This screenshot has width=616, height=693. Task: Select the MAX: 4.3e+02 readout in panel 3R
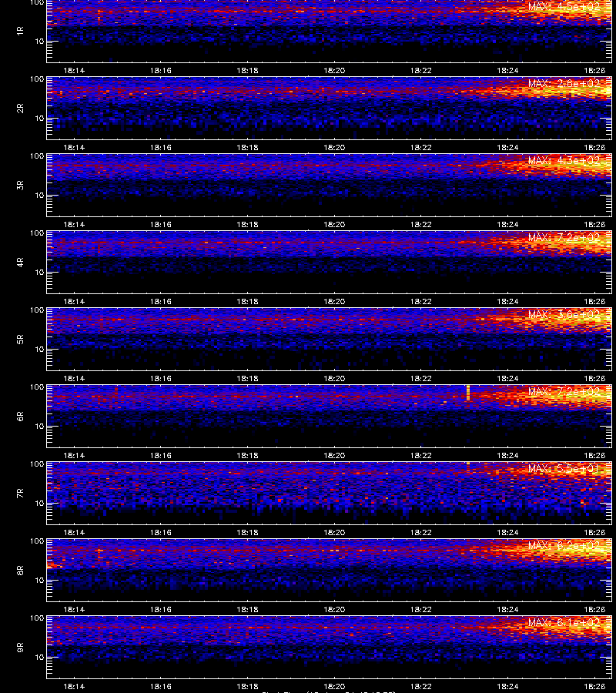[564, 160]
